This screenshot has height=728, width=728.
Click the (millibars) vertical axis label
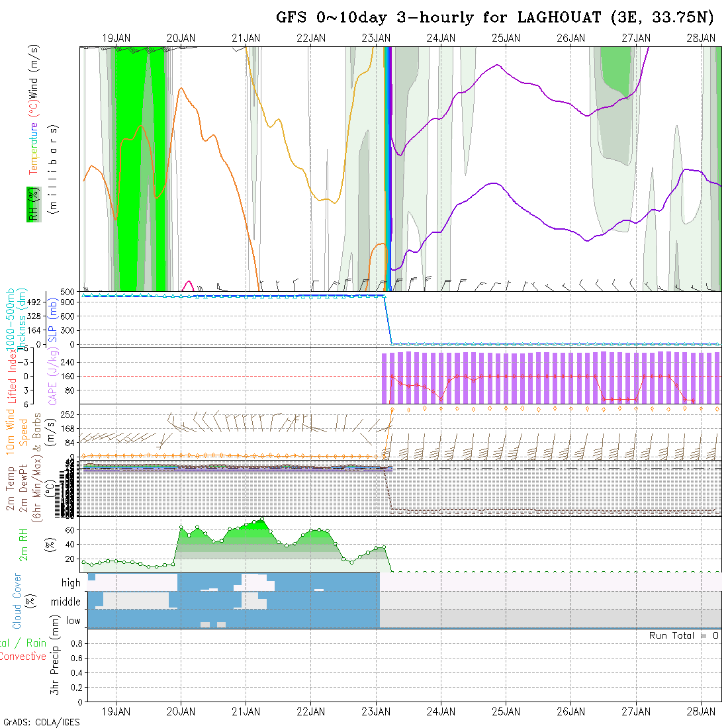[54, 169]
